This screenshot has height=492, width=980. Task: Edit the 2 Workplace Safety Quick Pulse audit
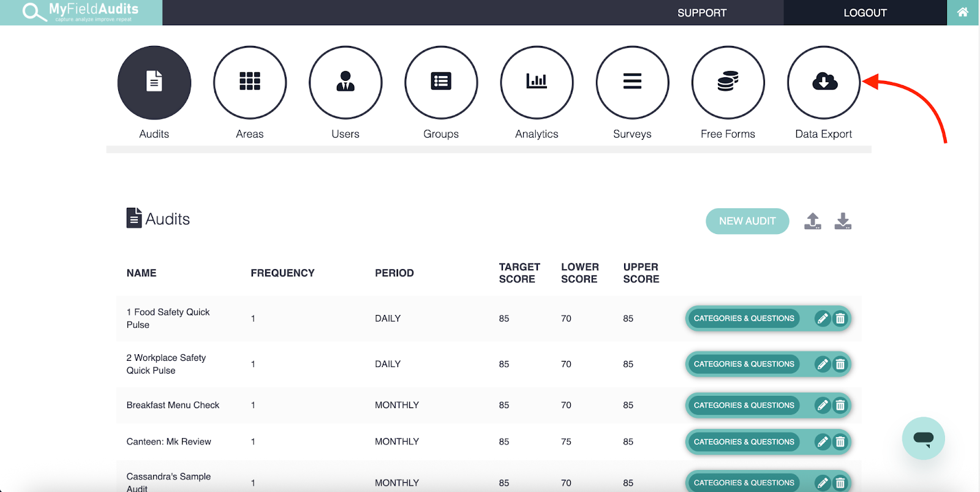pyautogui.click(x=823, y=364)
